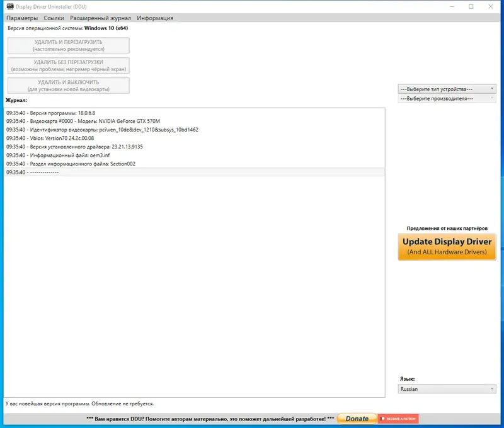Click the УДАЛИТЬ И ВЫКЛЮЧИТЬ button
The image size is (504, 428).
tap(67, 84)
